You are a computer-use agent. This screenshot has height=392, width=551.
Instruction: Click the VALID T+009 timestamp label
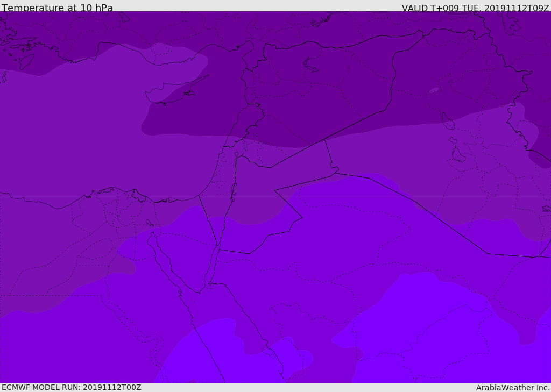[475, 8]
